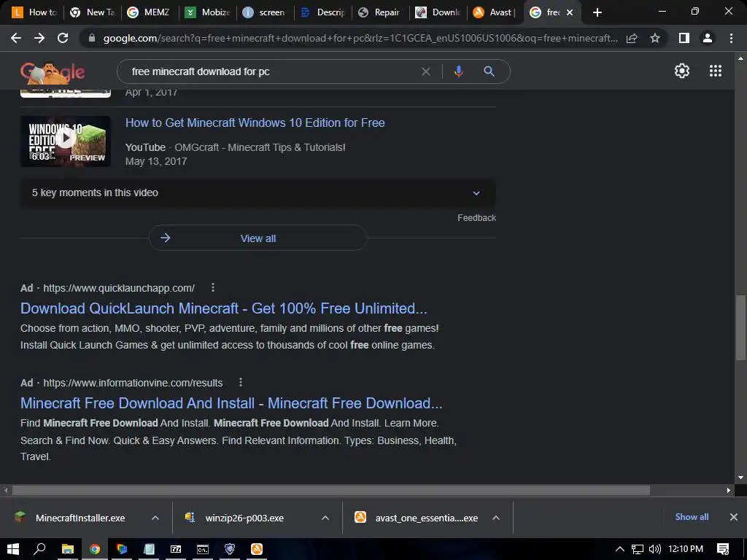Open File Explorer from taskbar
Viewport: 747px width, 560px height.
point(68,549)
